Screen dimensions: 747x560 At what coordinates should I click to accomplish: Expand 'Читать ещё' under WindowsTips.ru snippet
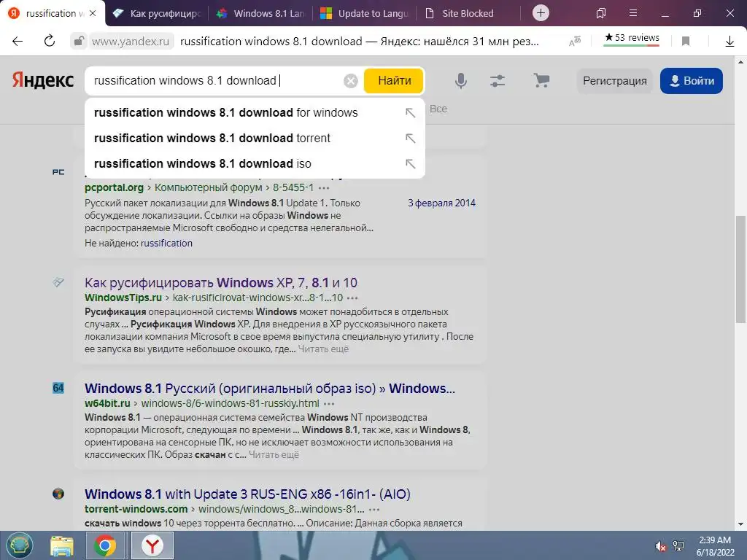[323, 349]
